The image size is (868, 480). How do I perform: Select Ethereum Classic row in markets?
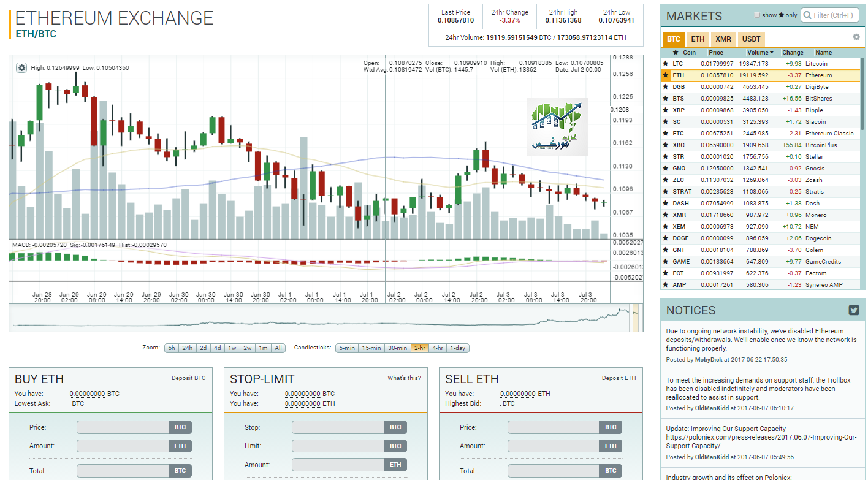click(760, 133)
